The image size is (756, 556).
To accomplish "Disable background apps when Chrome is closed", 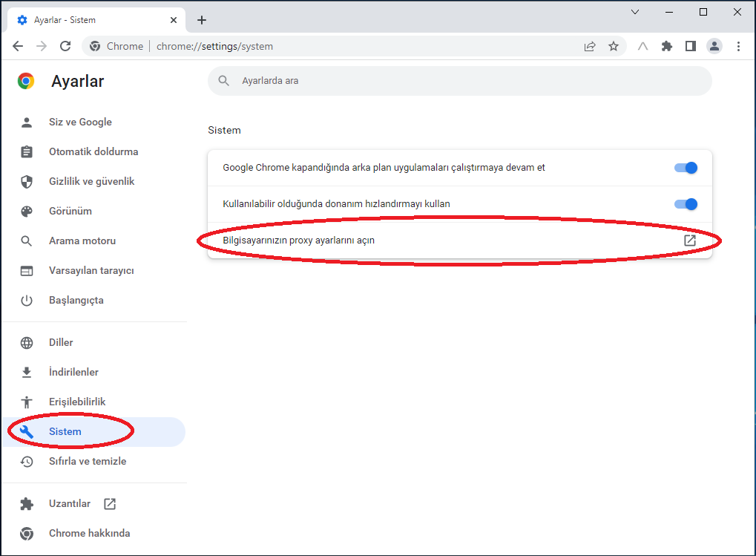I will (686, 168).
